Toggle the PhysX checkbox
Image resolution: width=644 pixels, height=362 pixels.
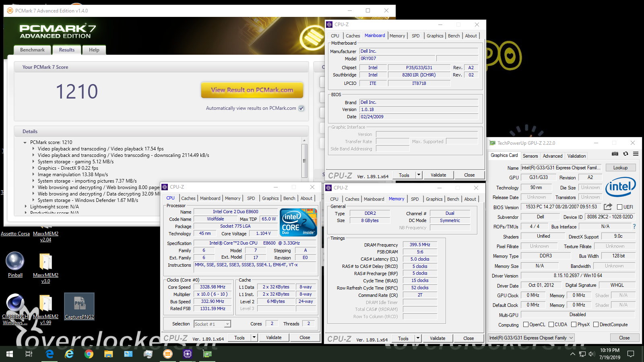[x=574, y=325]
